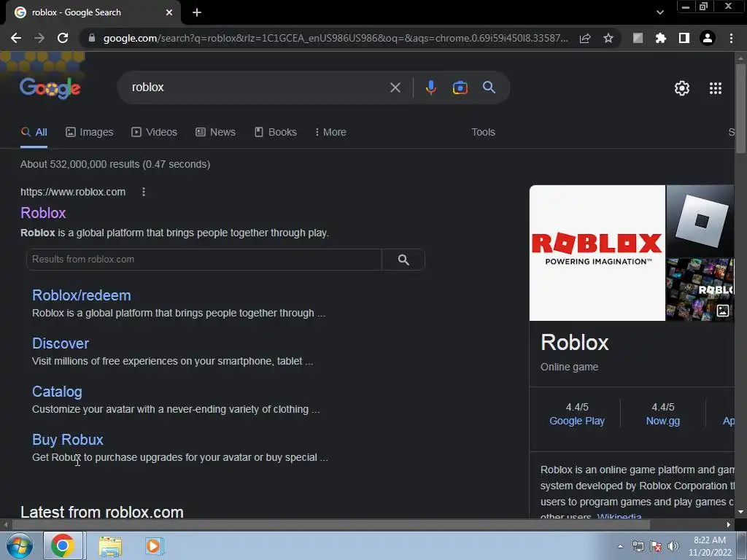Open the Chrome profile avatar
This screenshot has width=747, height=560.
pos(708,38)
